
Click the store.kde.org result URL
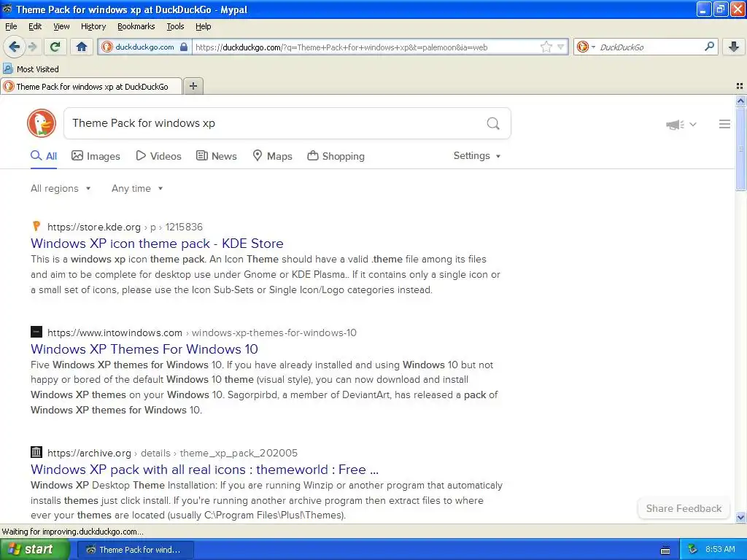[125, 227]
